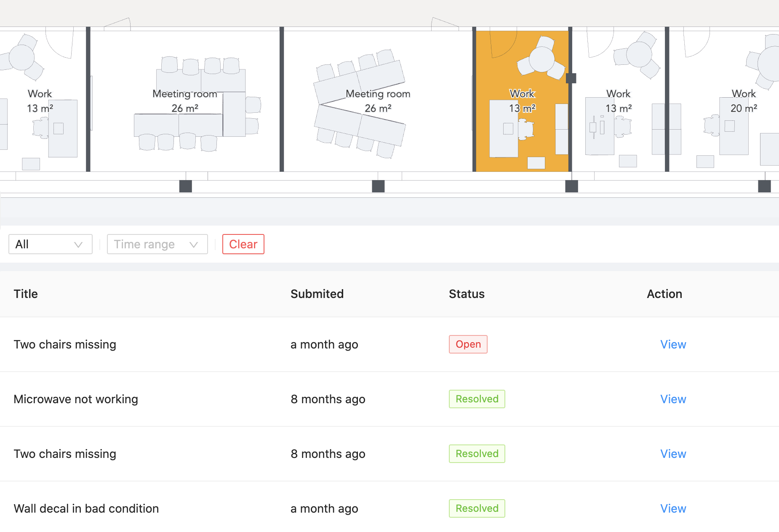This screenshot has width=779, height=532.
Task: Click '8 months ago' in the Microwave row
Action: [328, 399]
